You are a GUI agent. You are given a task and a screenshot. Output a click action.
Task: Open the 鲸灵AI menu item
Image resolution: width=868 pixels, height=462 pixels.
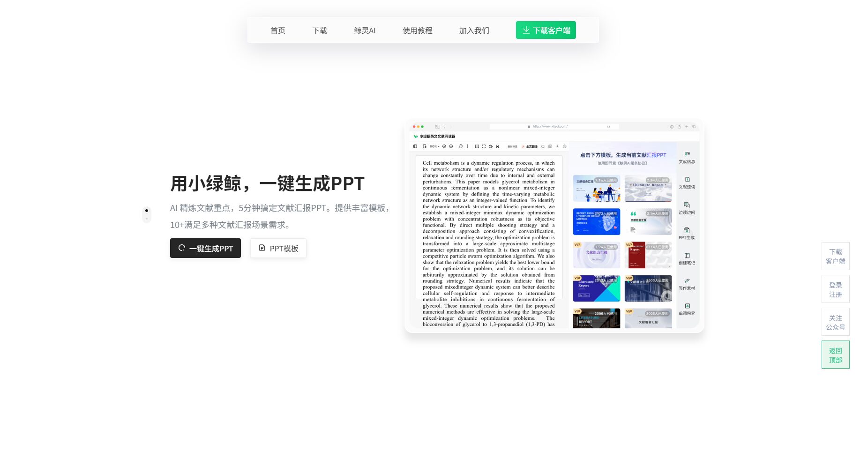pyautogui.click(x=365, y=30)
